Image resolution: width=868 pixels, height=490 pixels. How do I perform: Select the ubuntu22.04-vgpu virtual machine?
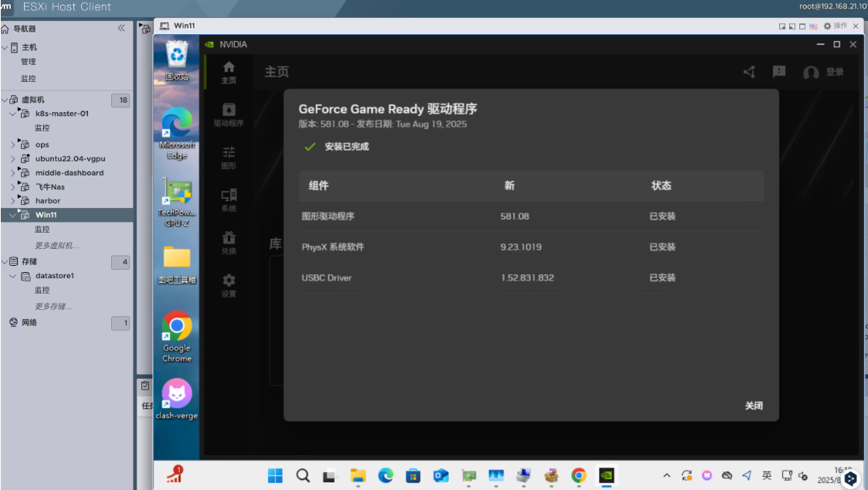point(70,158)
